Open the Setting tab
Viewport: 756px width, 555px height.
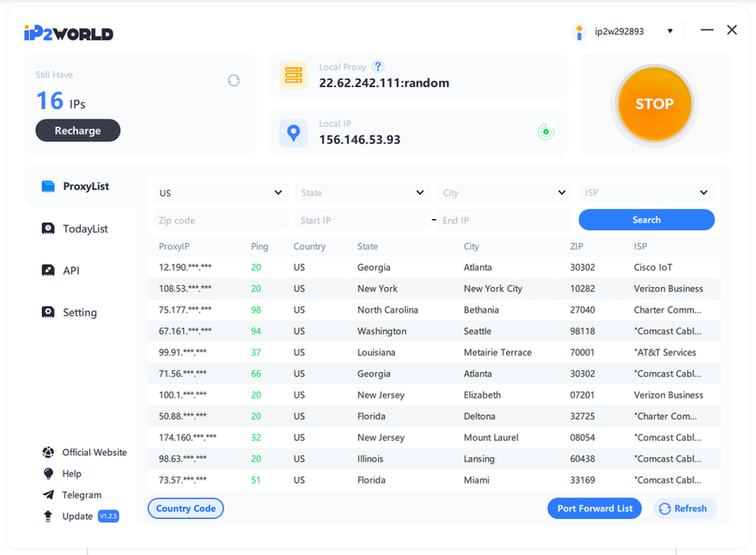point(79,313)
